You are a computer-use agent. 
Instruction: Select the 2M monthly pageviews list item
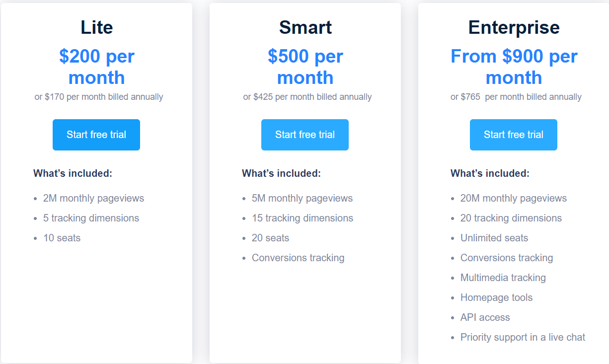click(x=94, y=198)
